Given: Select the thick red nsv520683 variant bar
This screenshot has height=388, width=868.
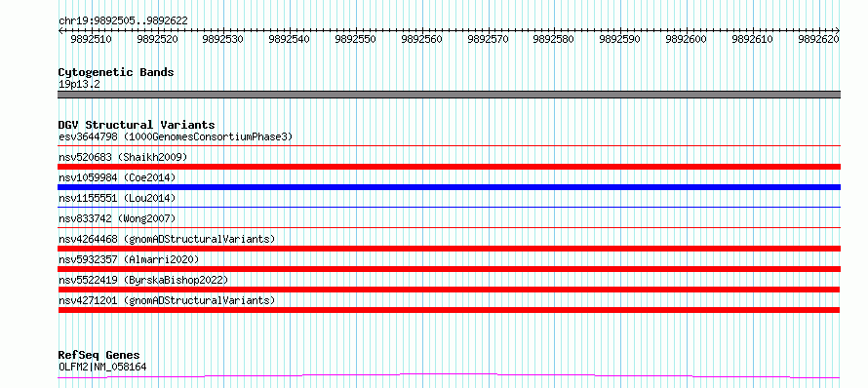Looking at the screenshot, I should click(x=449, y=167).
